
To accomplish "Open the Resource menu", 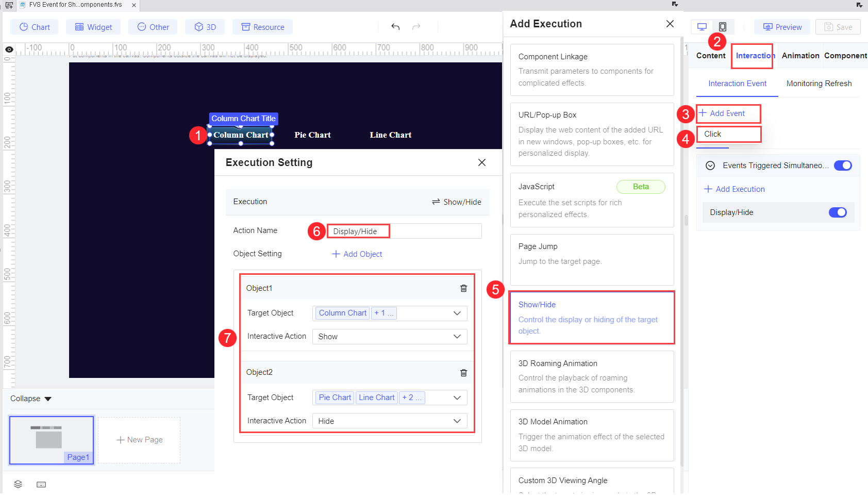I will [263, 27].
